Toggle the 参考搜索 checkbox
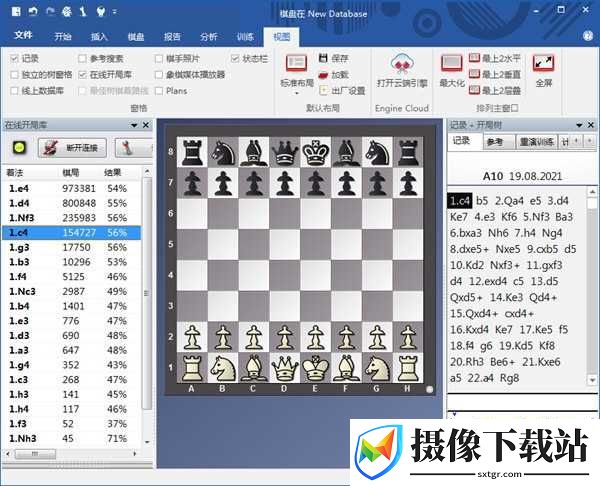The image size is (600, 486). coord(82,59)
